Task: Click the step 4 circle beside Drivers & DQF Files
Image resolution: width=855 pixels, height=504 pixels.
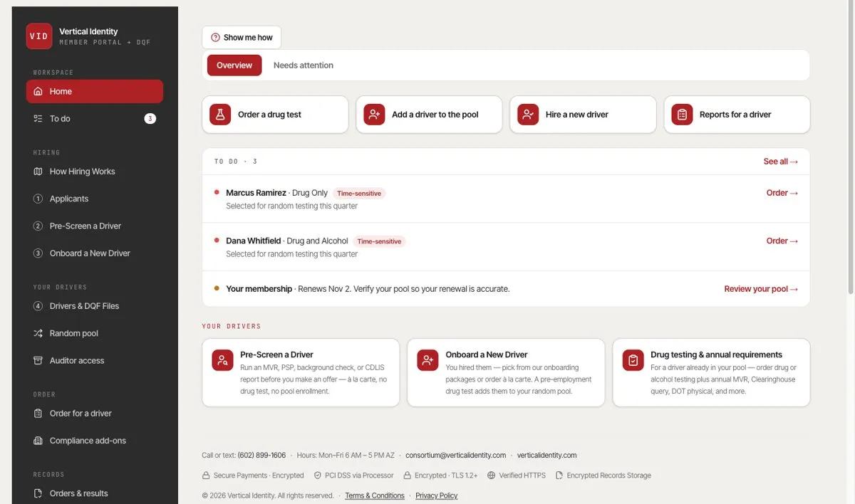Action: tap(38, 306)
